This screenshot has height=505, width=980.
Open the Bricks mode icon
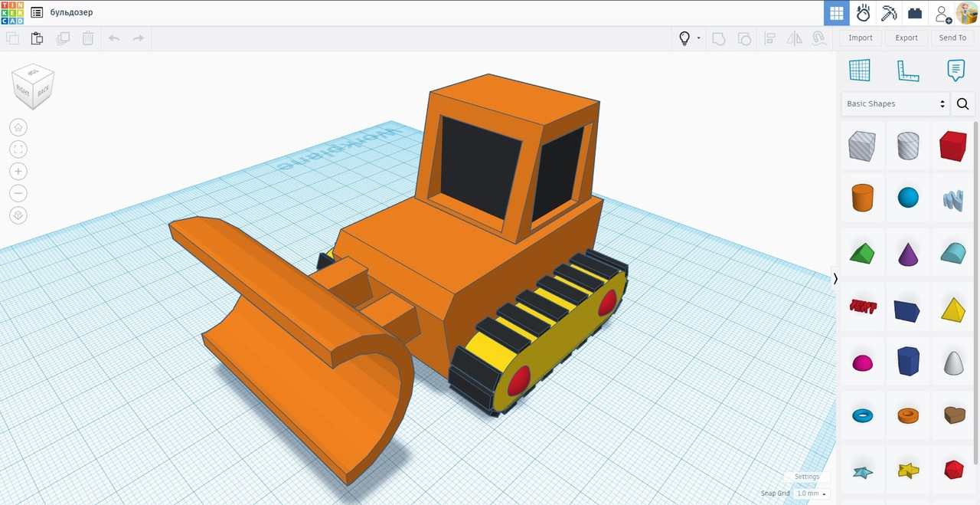point(914,13)
